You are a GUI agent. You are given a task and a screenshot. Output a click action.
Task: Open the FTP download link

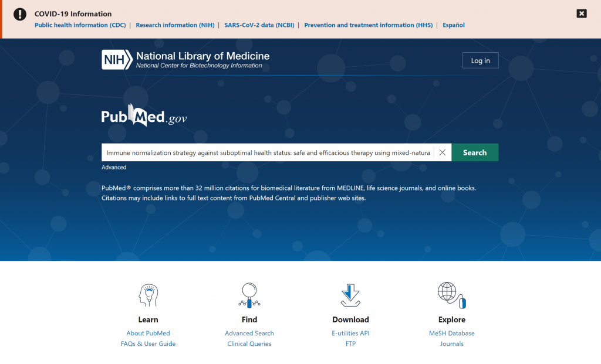350,343
